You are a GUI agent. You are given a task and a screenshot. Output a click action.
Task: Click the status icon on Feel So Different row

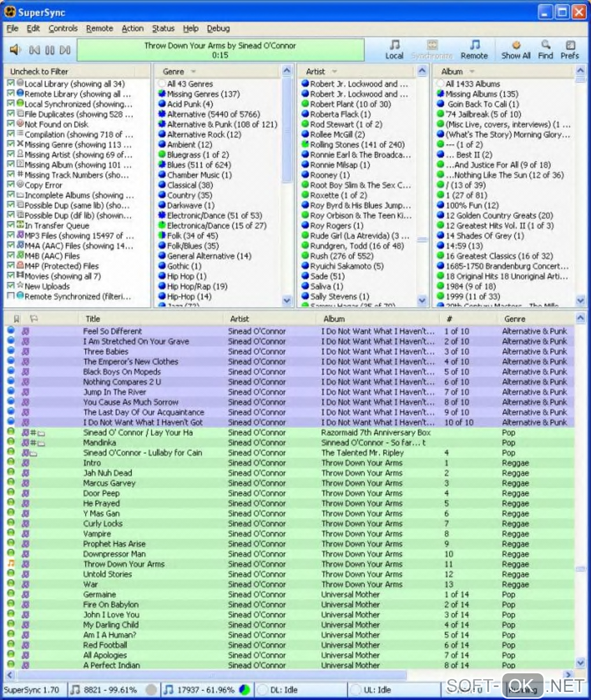(10, 331)
